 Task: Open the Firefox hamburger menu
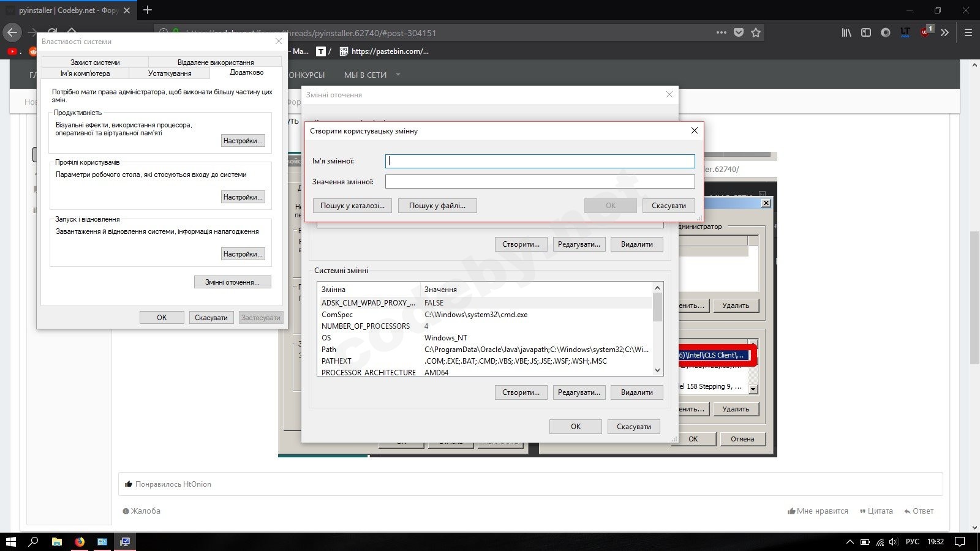(968, 33)
